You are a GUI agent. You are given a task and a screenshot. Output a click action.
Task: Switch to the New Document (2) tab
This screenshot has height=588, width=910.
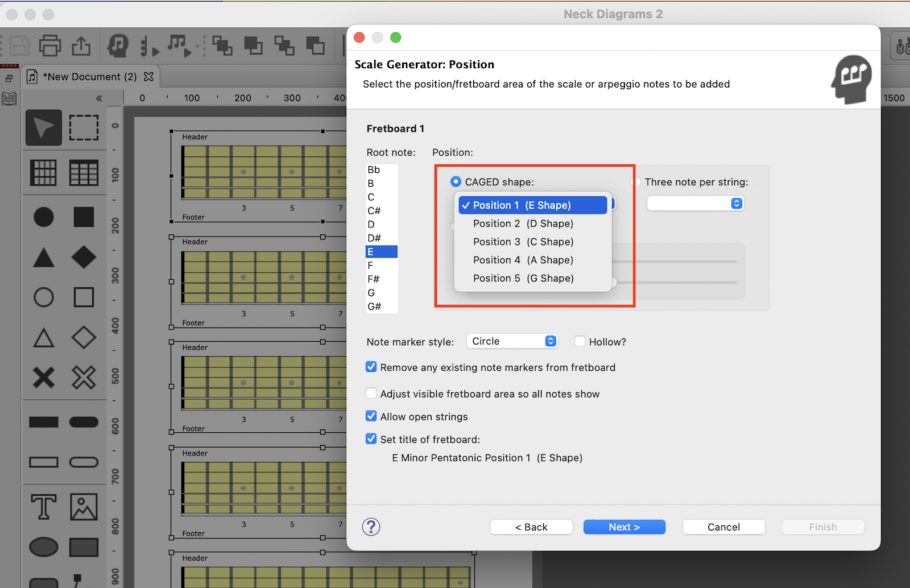pyautogui.click(x=90, y=77)
